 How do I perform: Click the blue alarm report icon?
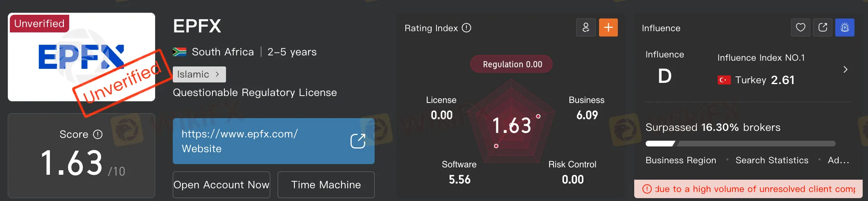pos(845,27)
